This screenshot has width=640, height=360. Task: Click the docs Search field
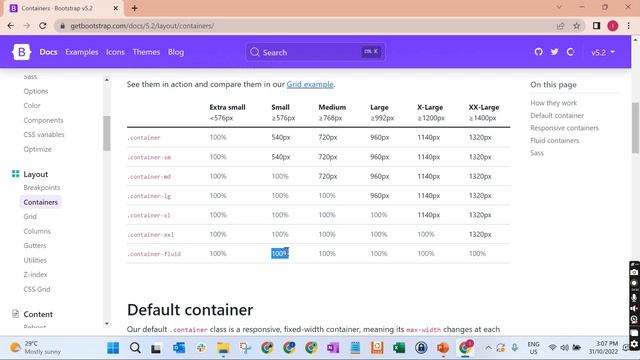coord(315,52)
